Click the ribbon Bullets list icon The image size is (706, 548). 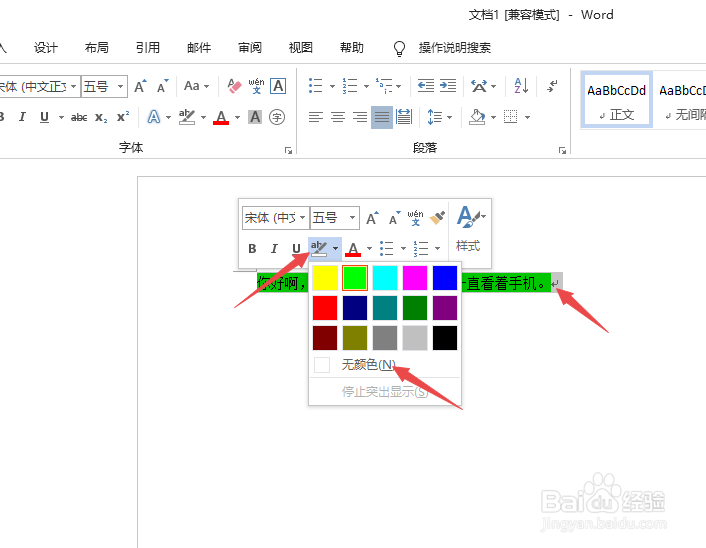316,86
